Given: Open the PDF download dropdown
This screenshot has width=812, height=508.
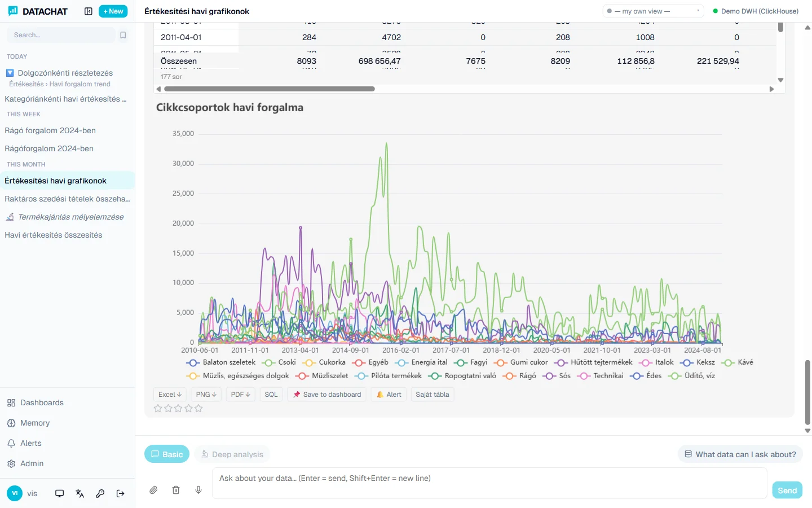Looking at the screenshot, I should (x=241, y=395).
